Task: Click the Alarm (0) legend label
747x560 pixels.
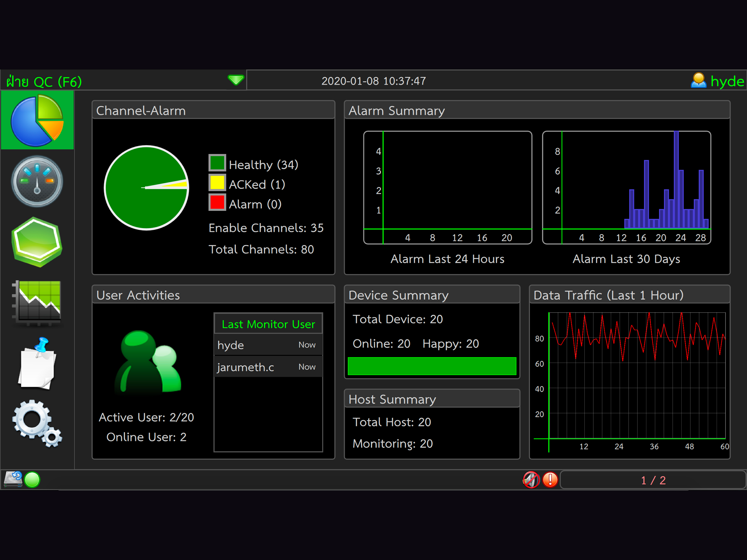Action: tap(255, 204)
